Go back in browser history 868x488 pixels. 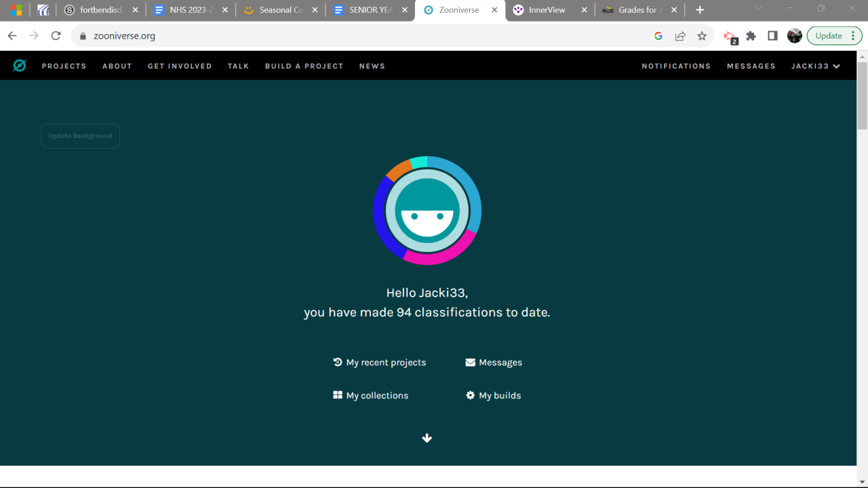click(12, 36)
